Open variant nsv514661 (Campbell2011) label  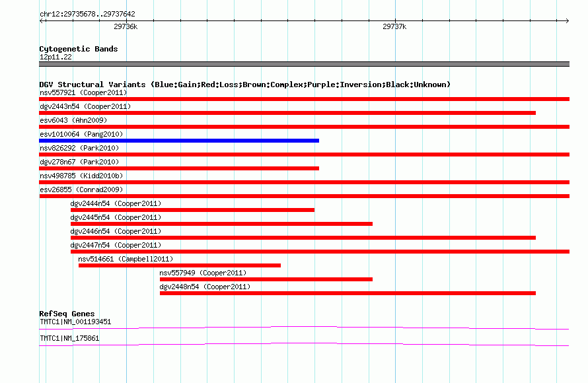click(126, 259)
